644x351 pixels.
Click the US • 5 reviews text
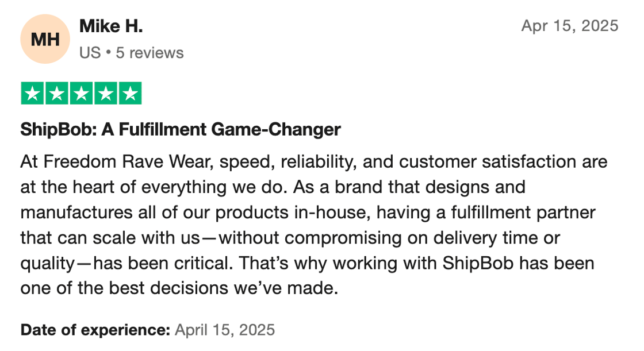coord(132,53)
